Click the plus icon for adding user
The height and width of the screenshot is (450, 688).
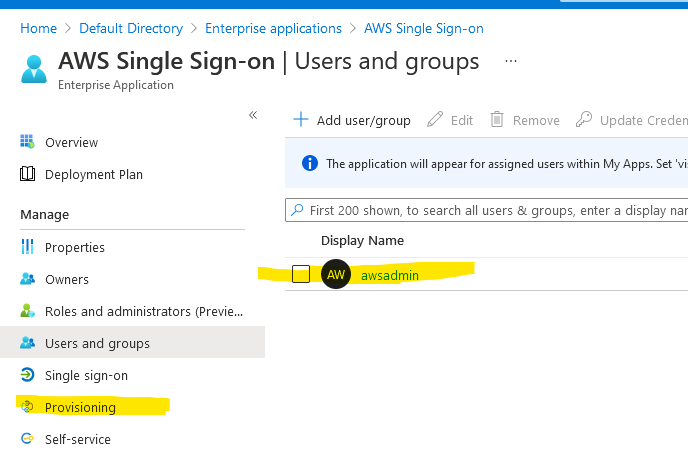point(301,119)
